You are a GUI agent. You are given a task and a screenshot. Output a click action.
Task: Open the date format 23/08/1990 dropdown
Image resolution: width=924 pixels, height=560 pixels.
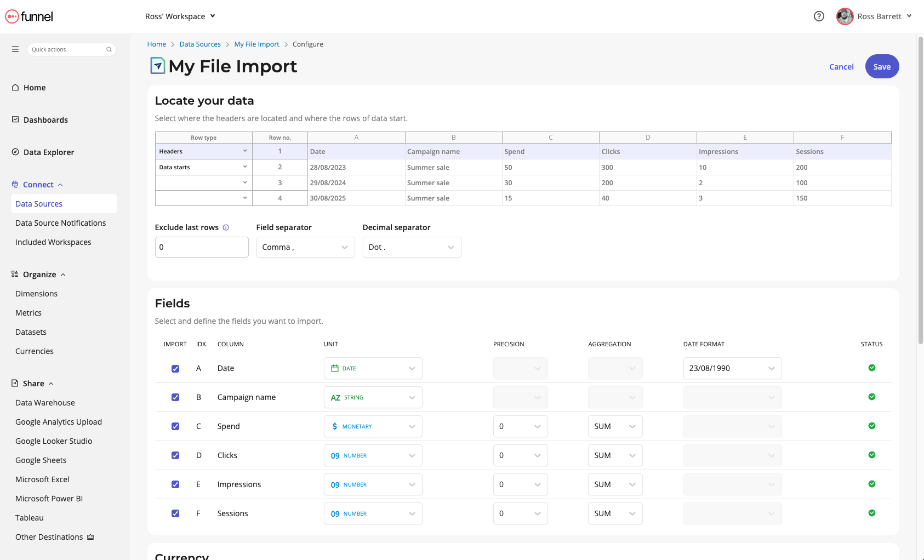[x=732, y=368]
